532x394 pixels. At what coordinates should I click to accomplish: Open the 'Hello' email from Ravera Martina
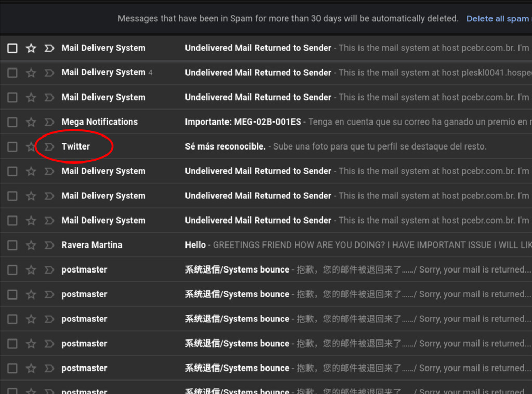195,245
